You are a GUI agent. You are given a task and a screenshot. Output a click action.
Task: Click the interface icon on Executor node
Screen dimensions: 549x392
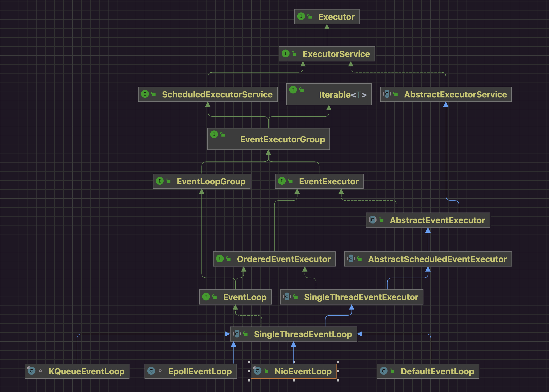point(301,16)
